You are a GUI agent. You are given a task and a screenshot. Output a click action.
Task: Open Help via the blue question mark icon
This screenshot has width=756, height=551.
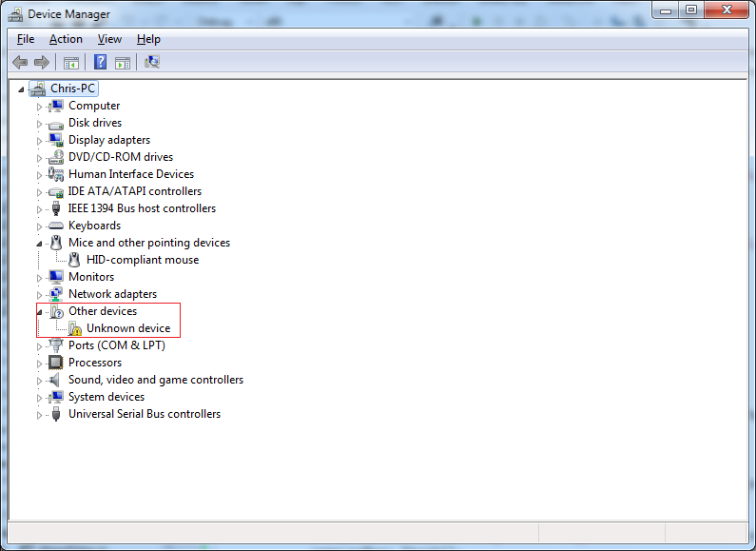coord(100,62)
